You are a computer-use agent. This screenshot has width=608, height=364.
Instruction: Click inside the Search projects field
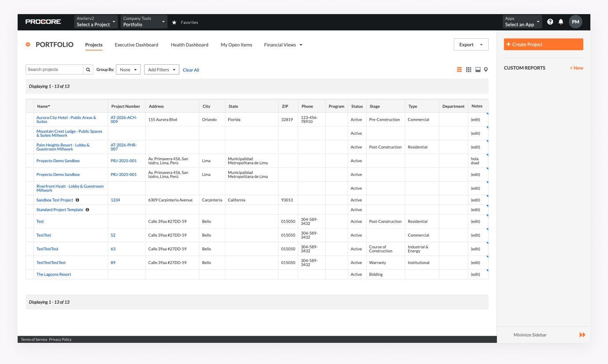(55, 69)
